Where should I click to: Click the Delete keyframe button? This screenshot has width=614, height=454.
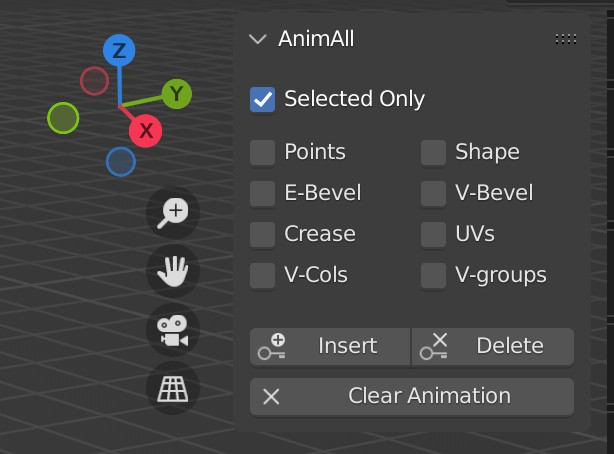[493, 346]
